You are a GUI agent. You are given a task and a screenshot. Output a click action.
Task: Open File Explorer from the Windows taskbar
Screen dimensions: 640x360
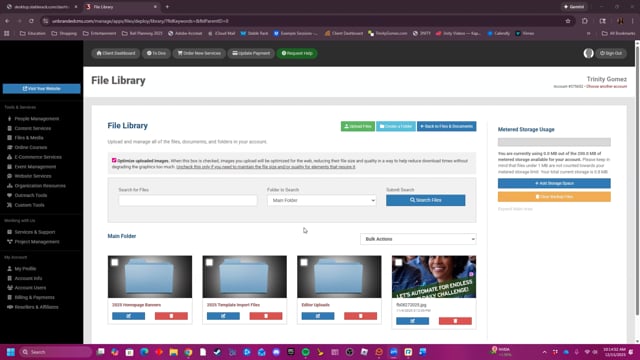pos(173,352)
